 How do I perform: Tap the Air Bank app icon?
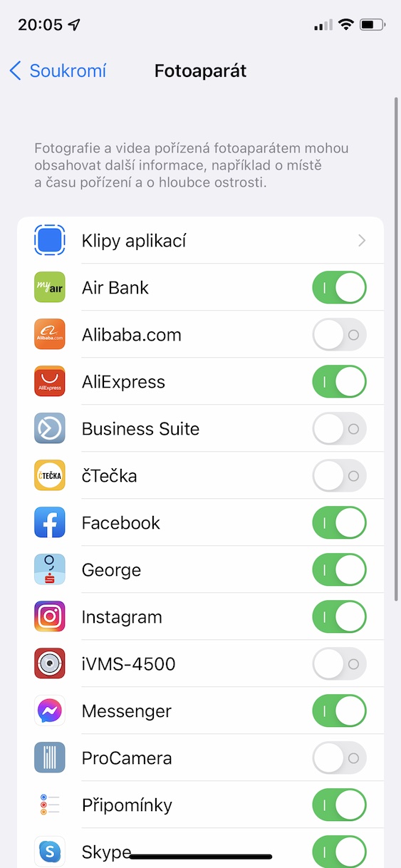[x=50, y=288]
